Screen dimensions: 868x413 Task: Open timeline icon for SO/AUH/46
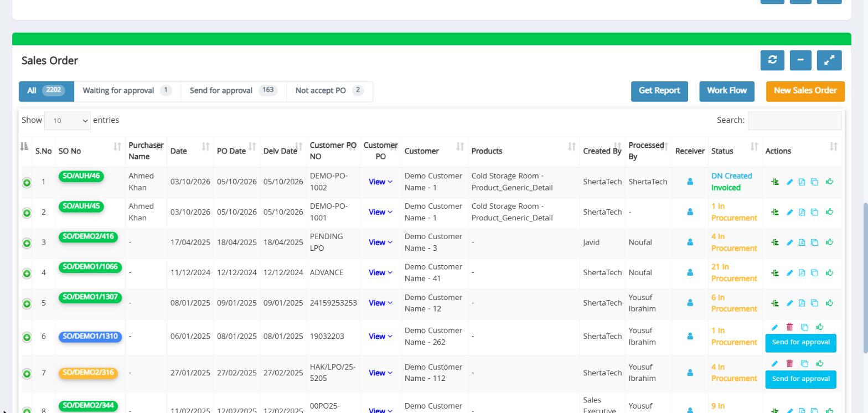(x=775, y=182)
